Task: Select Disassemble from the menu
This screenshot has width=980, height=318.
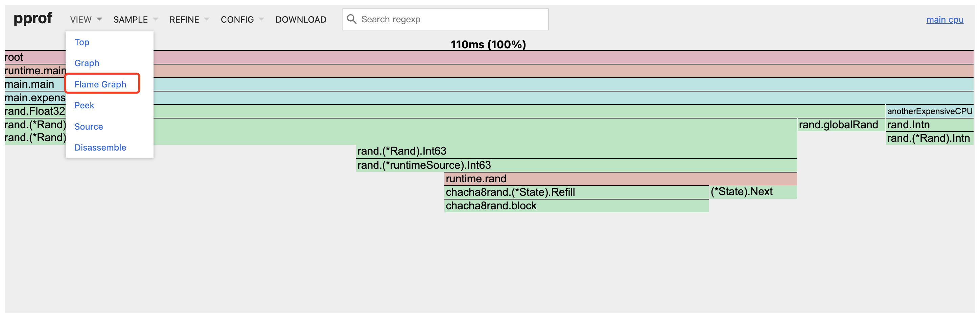Action: coord(100,148)
